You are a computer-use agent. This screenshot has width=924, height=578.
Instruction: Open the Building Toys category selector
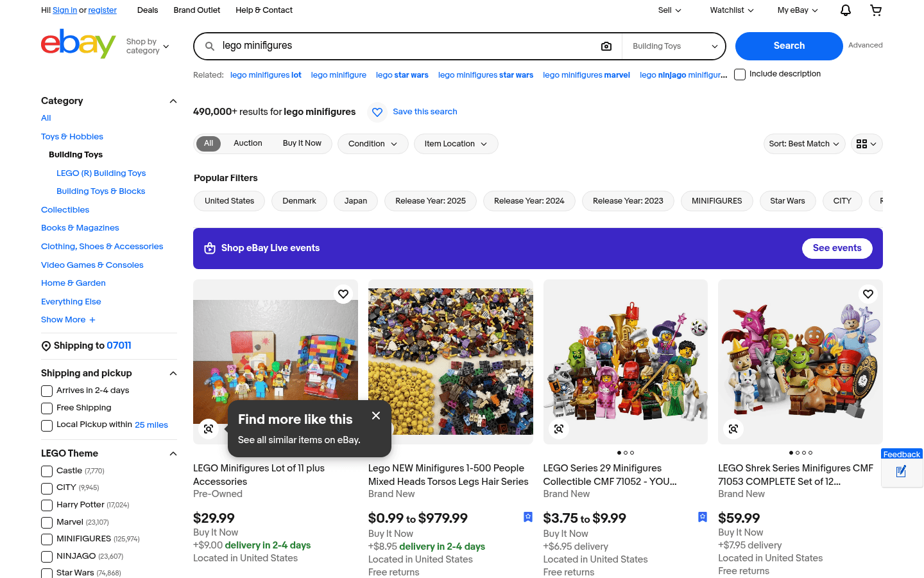click(674, 46)
